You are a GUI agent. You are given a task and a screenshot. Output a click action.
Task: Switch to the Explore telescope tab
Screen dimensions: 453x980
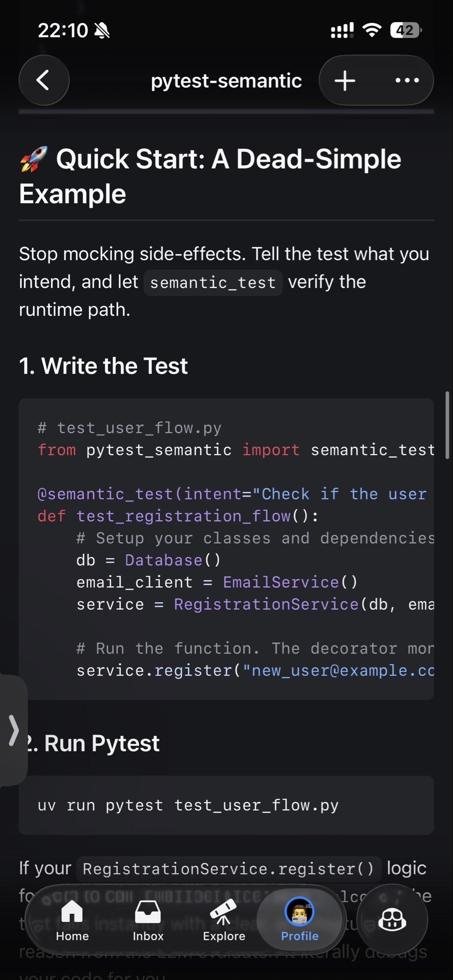point(224,920)
